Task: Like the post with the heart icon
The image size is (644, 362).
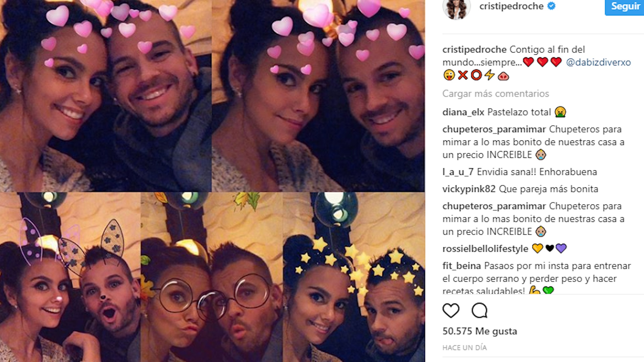Action: click(451, 311)
